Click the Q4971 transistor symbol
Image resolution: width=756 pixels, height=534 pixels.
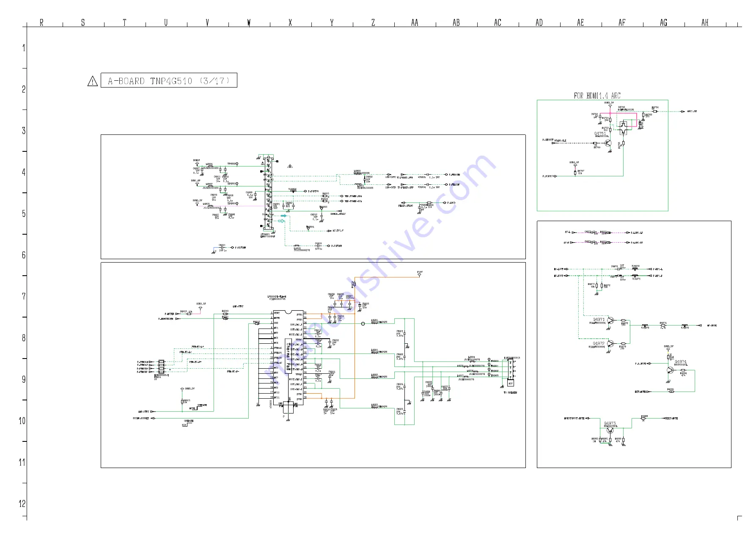[x=610, y=321]
